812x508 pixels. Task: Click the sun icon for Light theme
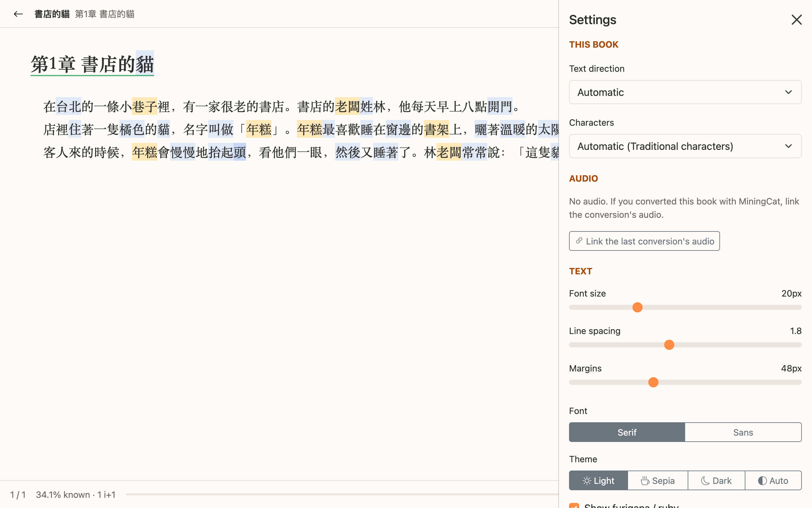[x=586, y=480]
